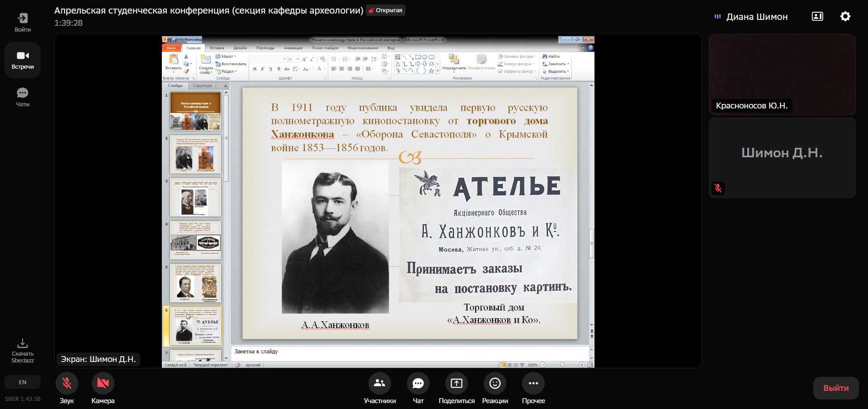Click the Найти binoculars search button
The image size is (868, 409).
pyautogui.click(x=551, y=56)
